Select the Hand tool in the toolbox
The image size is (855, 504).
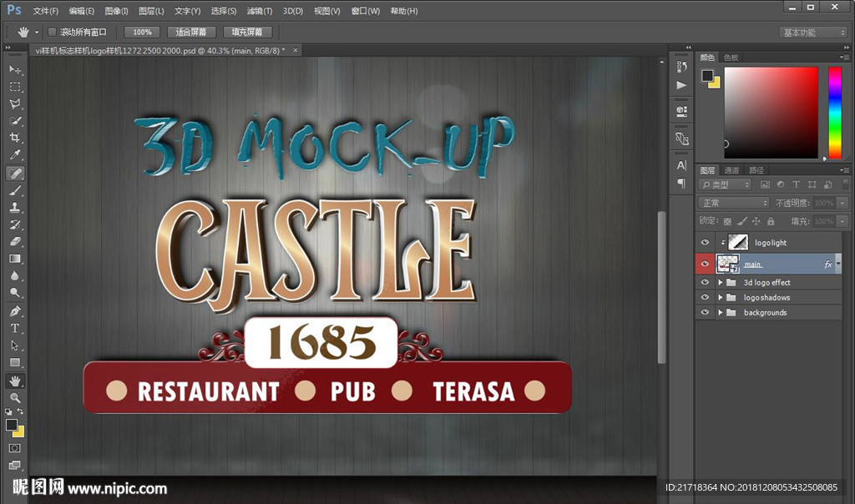pos(15,381)
